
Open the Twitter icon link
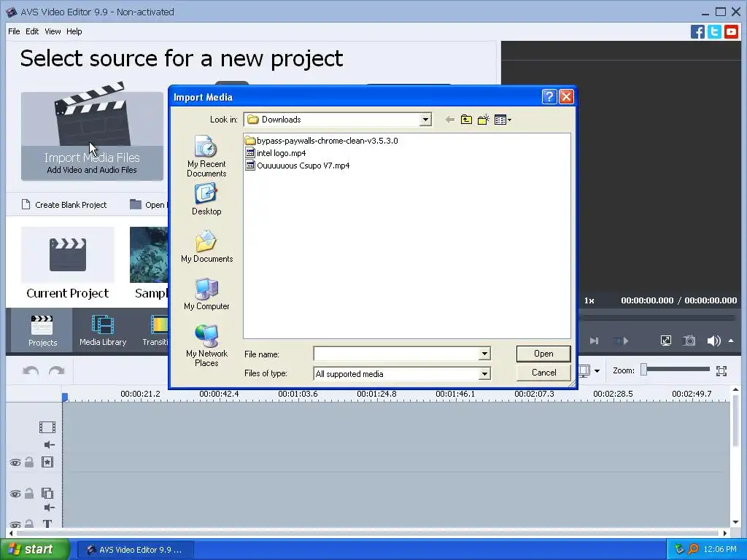point(714,32)
